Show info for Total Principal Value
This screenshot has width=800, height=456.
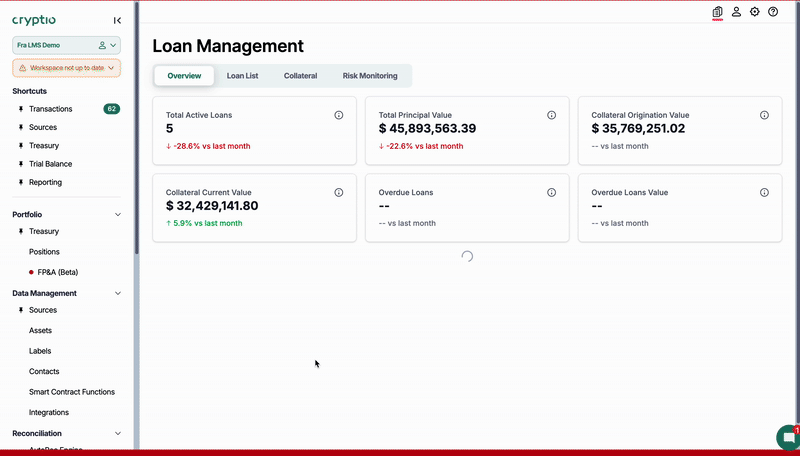click(x=552, y=115)
